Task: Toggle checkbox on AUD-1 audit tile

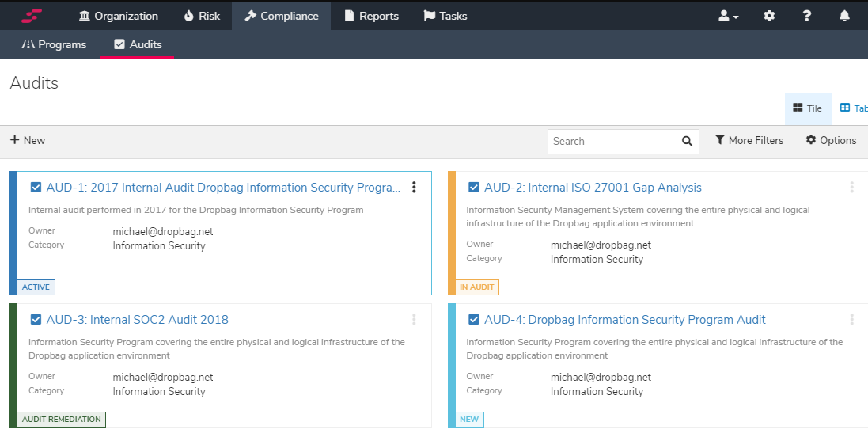Action: click(x=36, y=188)
